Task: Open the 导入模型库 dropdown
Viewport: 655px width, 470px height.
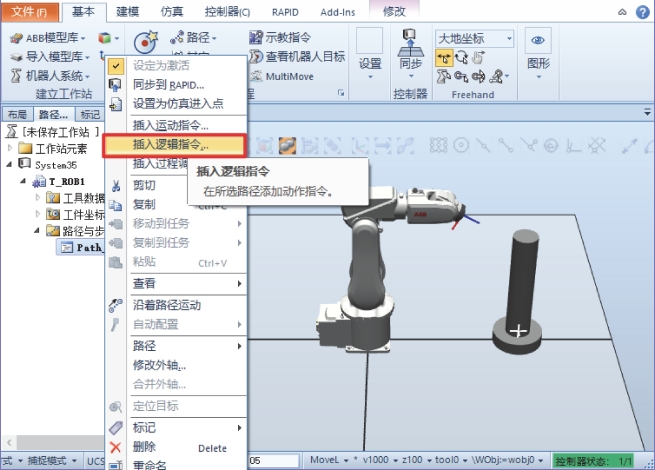Action: point(50,56)
